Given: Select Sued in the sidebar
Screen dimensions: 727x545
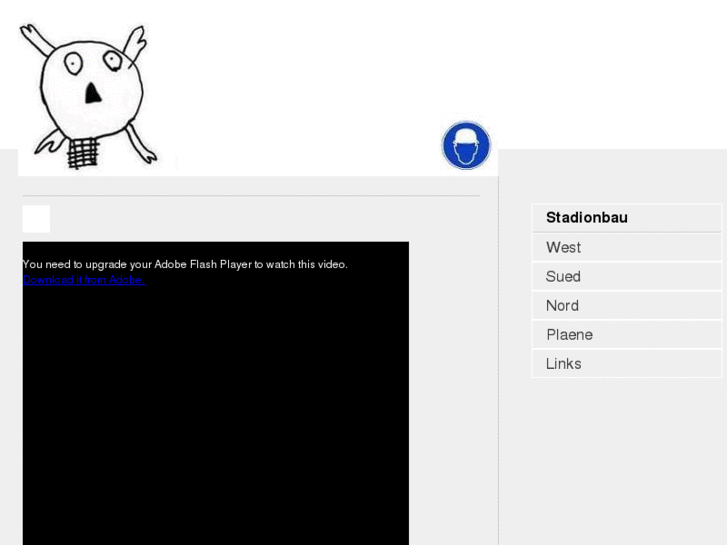Looking at the screenshot, I should tap(627, 276).
